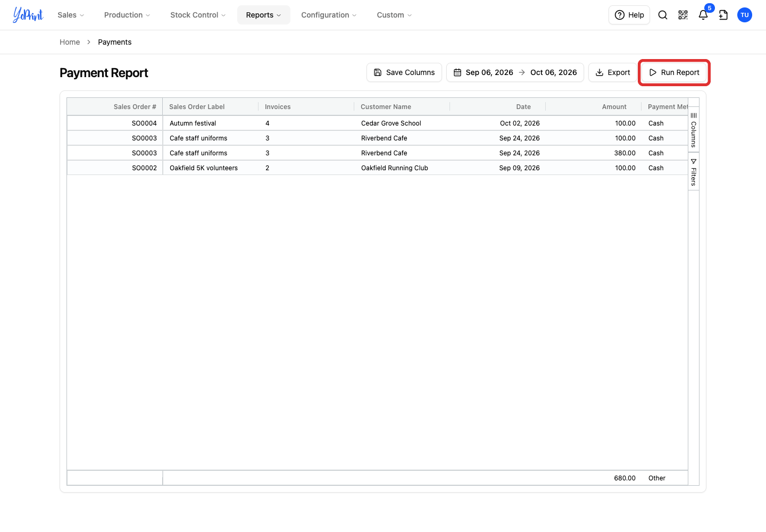Click Oakfield Running Club customer cell
The image size is (766, 532).
(402, 168)
